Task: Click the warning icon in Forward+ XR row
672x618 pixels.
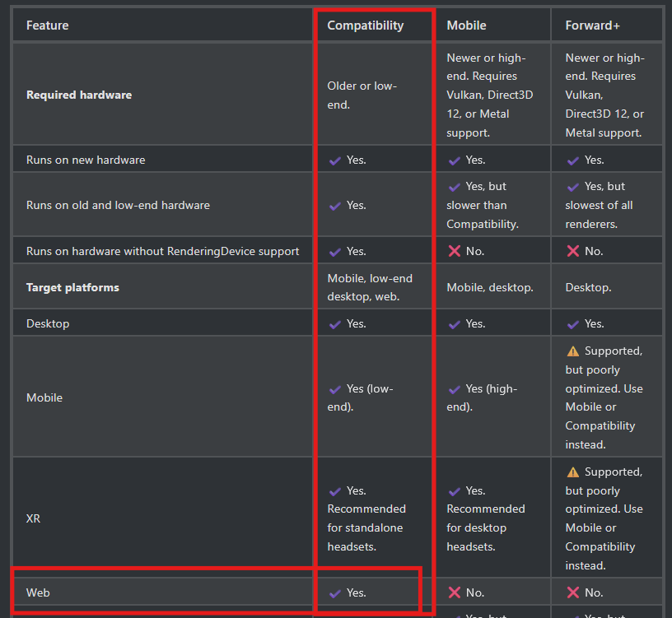Action: [x=573, y=472]
